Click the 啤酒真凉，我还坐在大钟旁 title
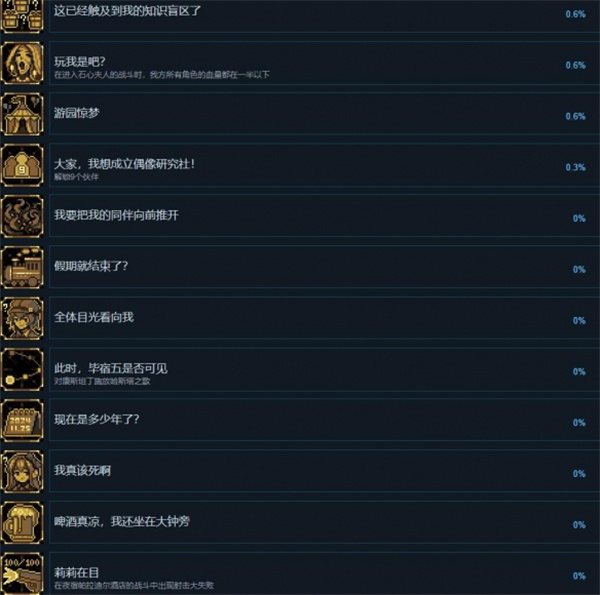Screen dimensions: 600x595 [x=122, y=521]
